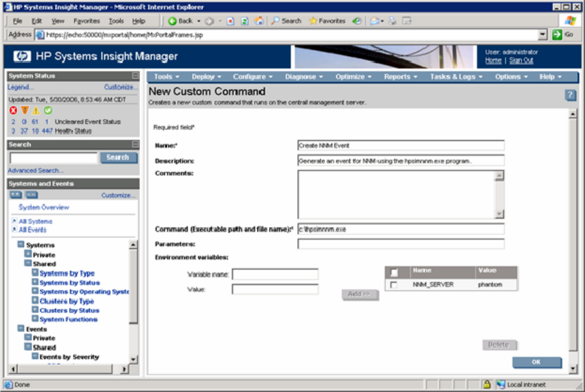Click the green Normal status icon
The image size is (585, 392).
point(48,111)
